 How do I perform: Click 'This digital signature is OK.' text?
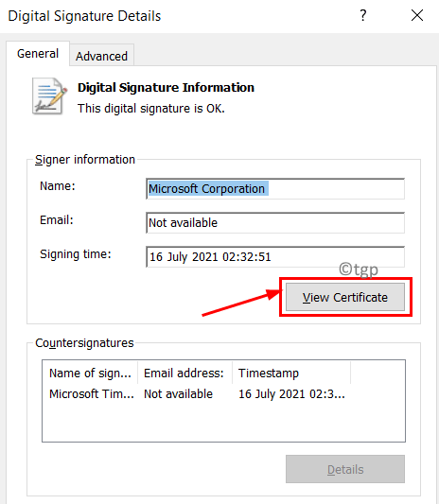tap(151, 109)
